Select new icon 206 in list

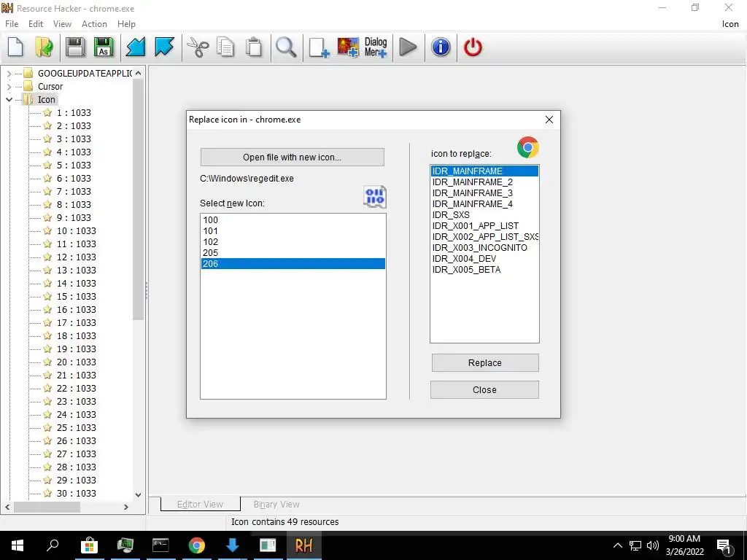click(293, 264)
